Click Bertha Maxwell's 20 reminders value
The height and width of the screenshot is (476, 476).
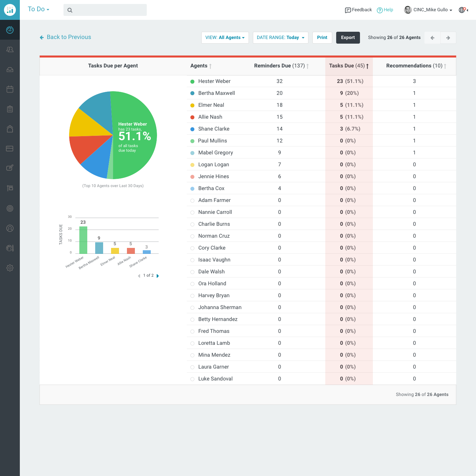pyautogui.click(x=280, y=93)
